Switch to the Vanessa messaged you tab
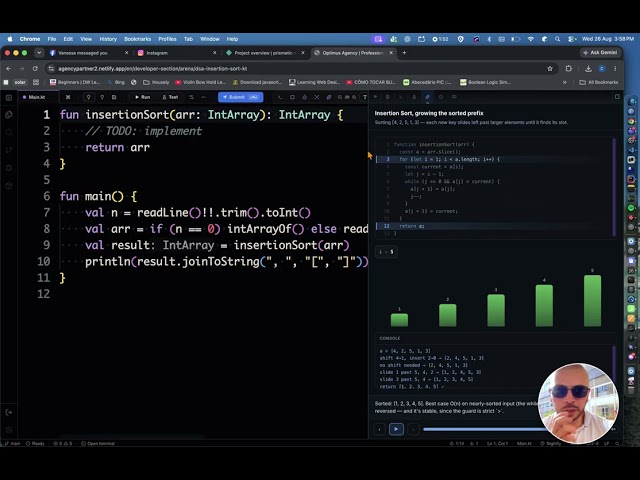Screen dimensions: 640x480 click(x=88, y=53)
